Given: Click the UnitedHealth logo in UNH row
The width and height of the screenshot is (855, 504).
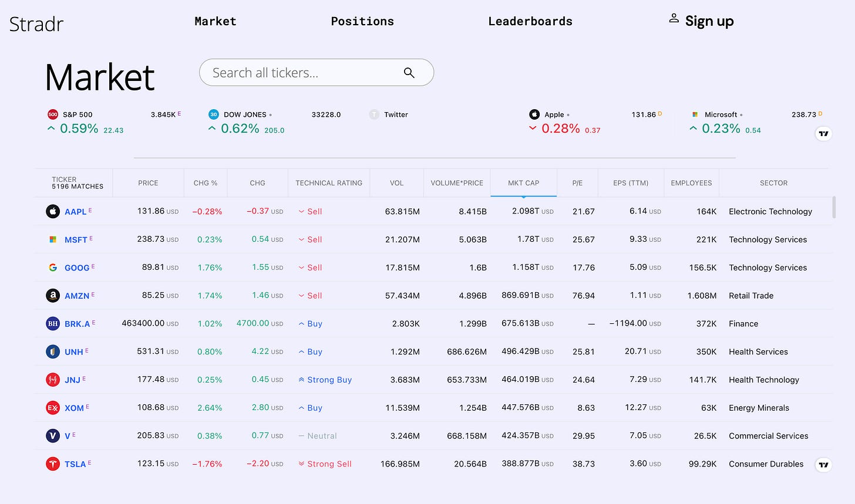Looking at the screenshot, I should (53, 351).
